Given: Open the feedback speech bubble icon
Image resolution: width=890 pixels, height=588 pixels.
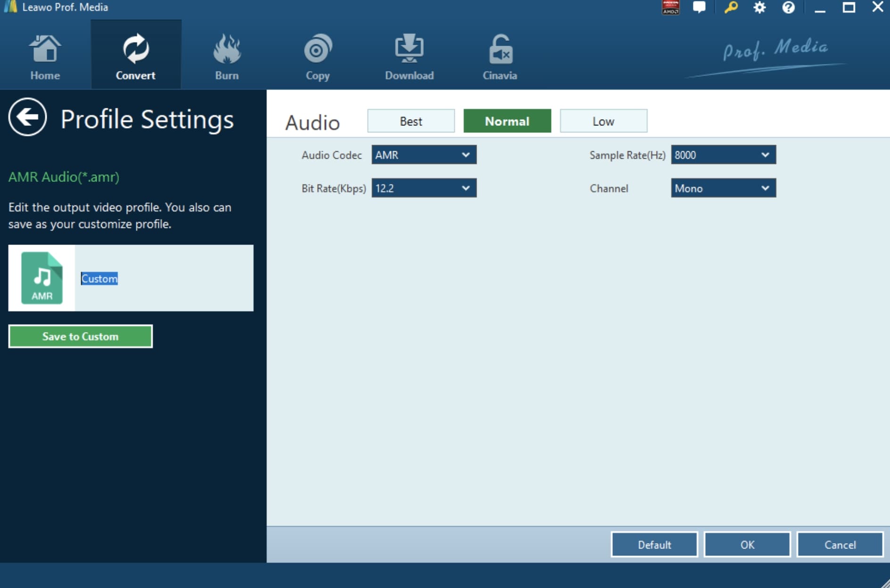Looking at the screenshot, I should pyautogui.click(x=699, y=8).
